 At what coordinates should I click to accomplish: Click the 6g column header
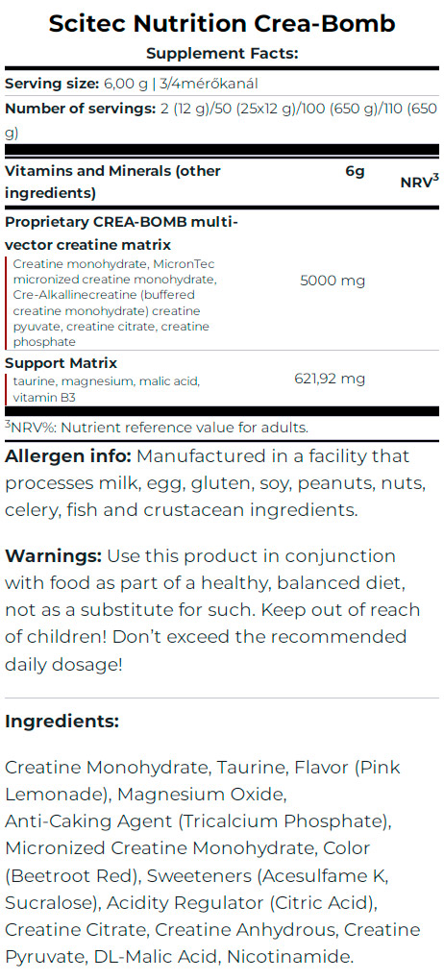point(356,171)
